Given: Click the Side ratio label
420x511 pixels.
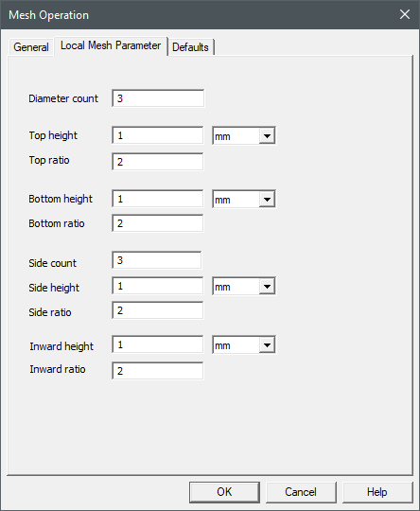Looking at the screenshot, I should pyautogui.click(x=50, y=312).
